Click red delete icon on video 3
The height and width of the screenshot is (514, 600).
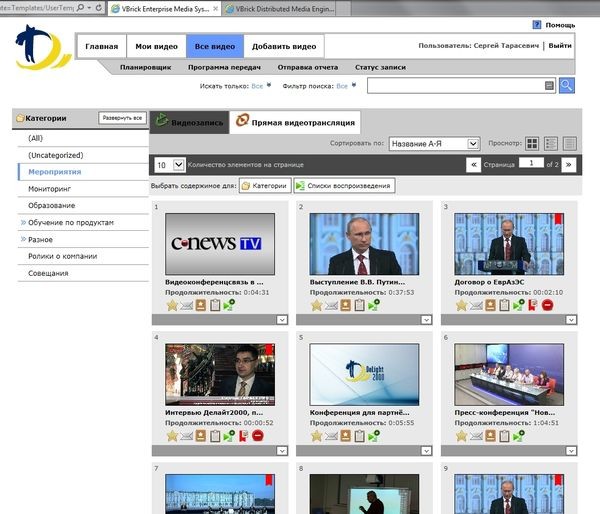tap(547, 305)
